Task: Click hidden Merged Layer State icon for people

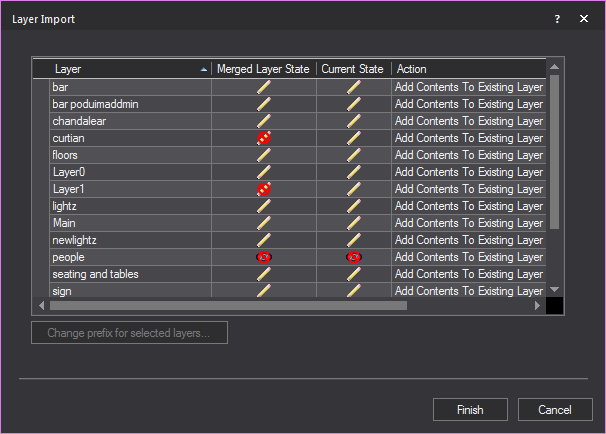Action: pos(264,257)
